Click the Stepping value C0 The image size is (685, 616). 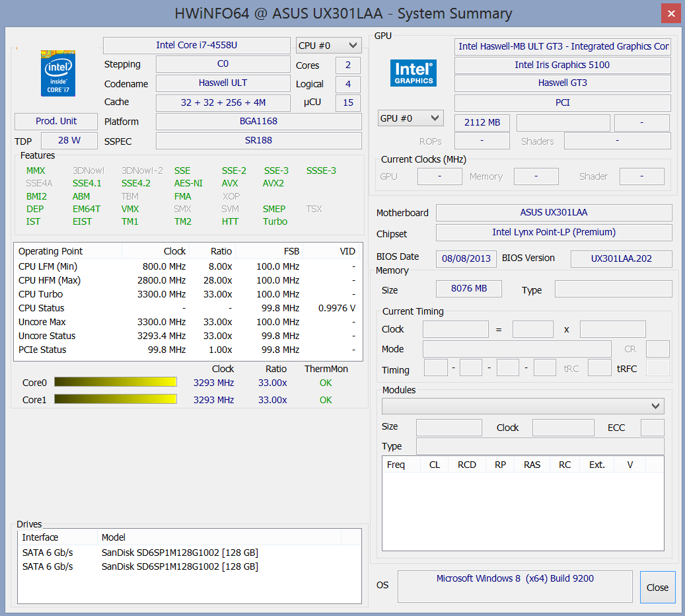click(223, 64)
